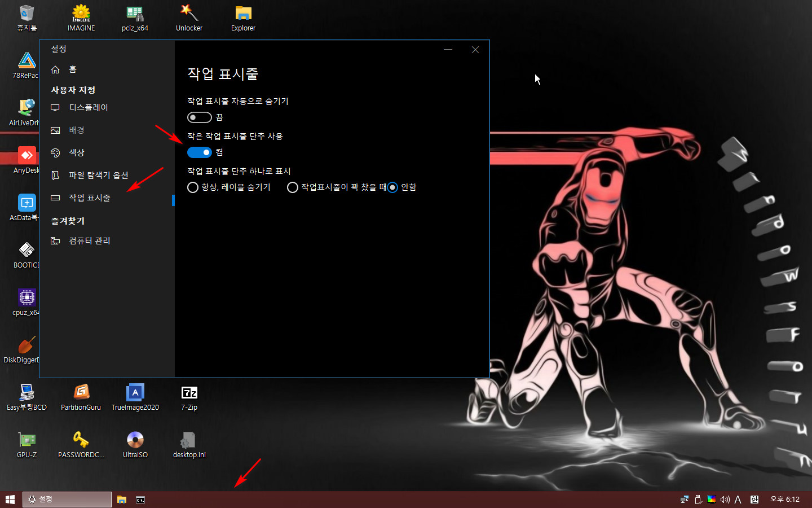Open AsData복구 desktop icon

tap(24, 208)
